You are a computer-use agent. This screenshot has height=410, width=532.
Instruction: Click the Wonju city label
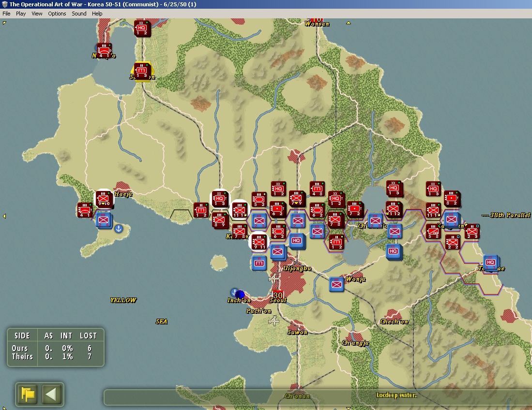pos(356,279)
